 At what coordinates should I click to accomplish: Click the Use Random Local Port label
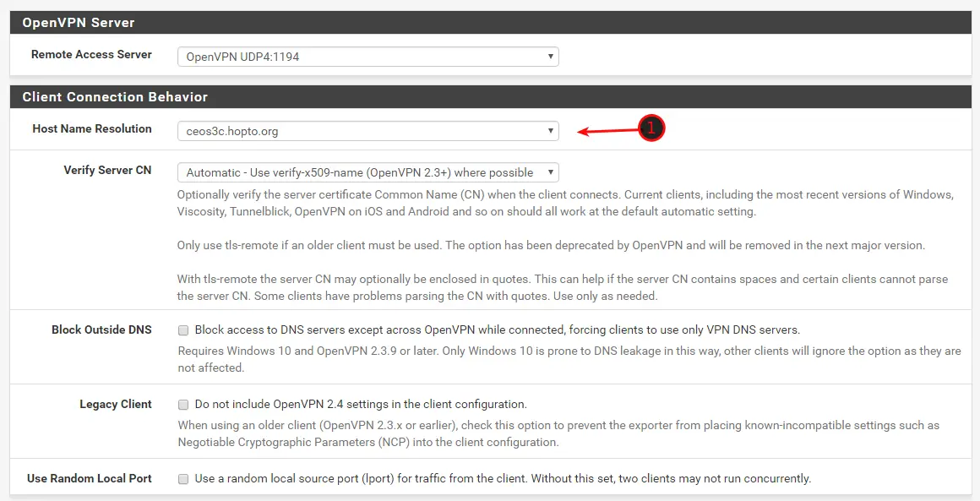(90, 478)
